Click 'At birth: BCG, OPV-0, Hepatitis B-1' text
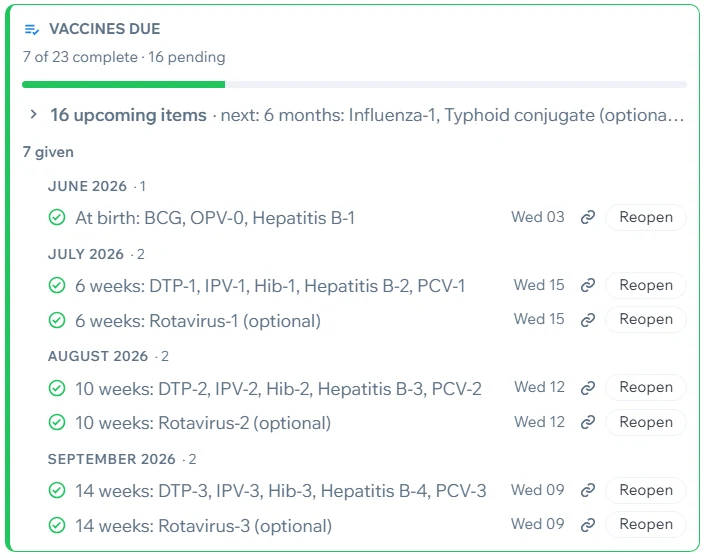 [215, 218]
